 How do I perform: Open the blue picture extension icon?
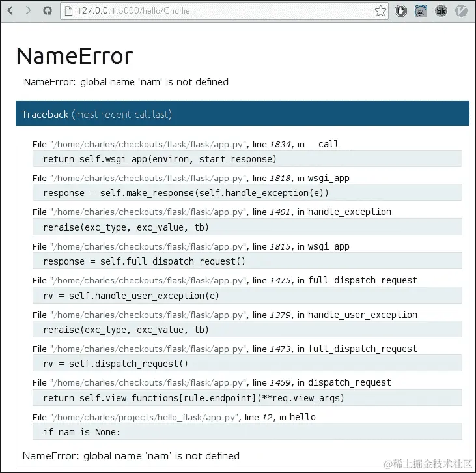click(x=421, y=11)
